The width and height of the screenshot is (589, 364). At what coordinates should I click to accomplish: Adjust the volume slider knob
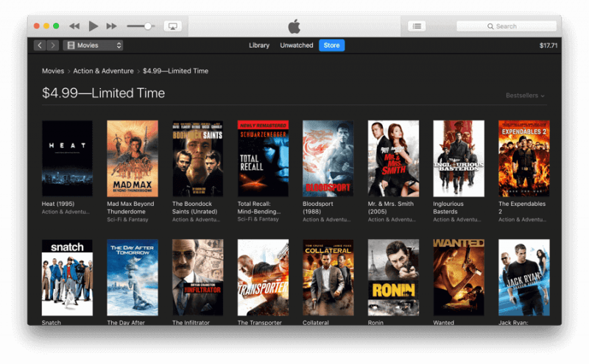pos(148,26)
